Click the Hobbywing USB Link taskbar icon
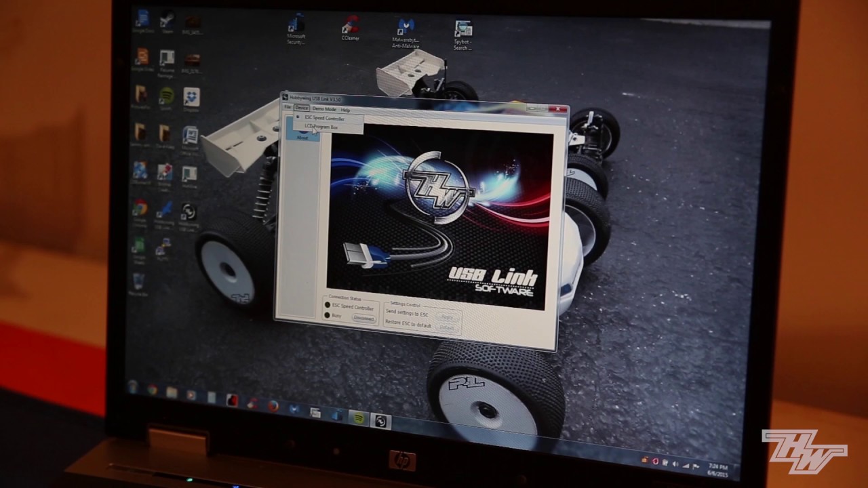This screenshot has height=488, width=868. pyautogui.click(x=380, y=421)
